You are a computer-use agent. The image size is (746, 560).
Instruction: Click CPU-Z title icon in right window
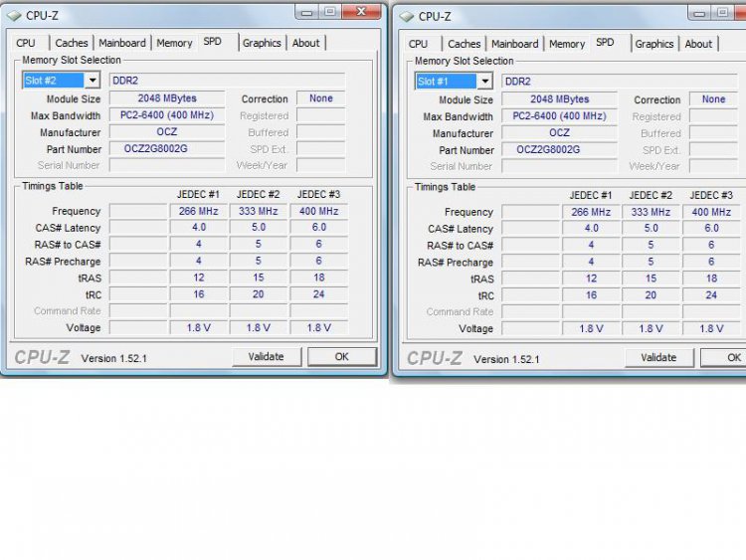[x=407, y=17]
